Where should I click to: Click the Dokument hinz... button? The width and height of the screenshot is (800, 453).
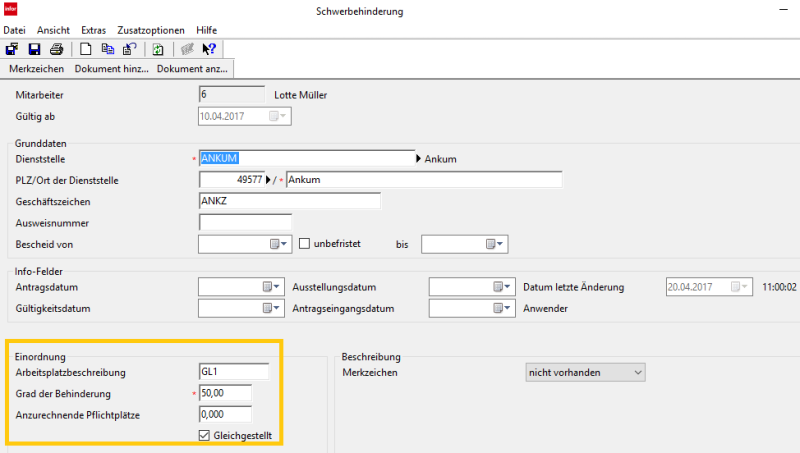[x=112, y=69]
